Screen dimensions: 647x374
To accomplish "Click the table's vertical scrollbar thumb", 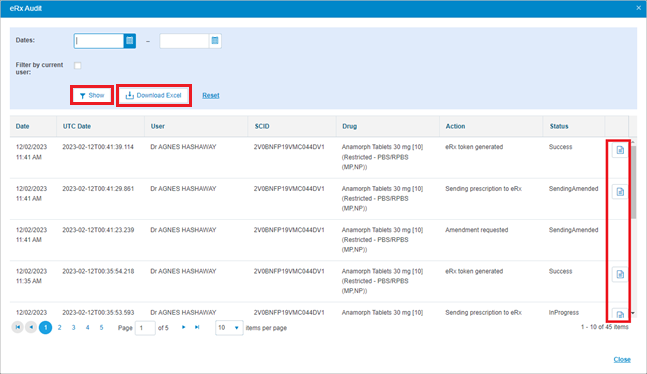I will click(x=633, y=182).
